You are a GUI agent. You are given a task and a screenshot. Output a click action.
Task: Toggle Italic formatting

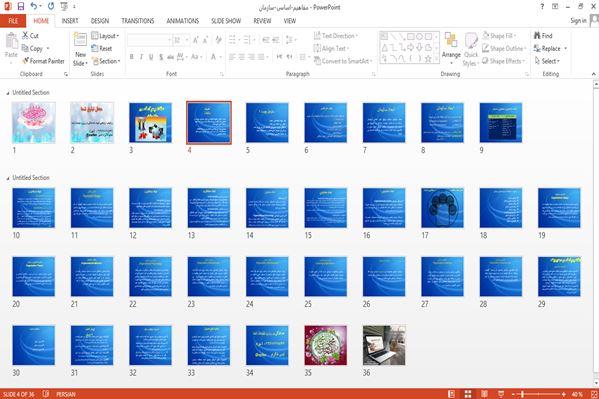(x=141, y=57)
